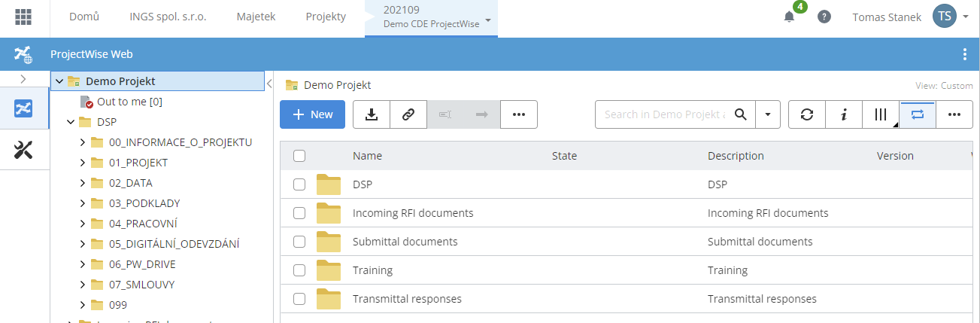Open the apps grid launcher
This screenshot has height=323, width=980.
click(x=24, y=17)
